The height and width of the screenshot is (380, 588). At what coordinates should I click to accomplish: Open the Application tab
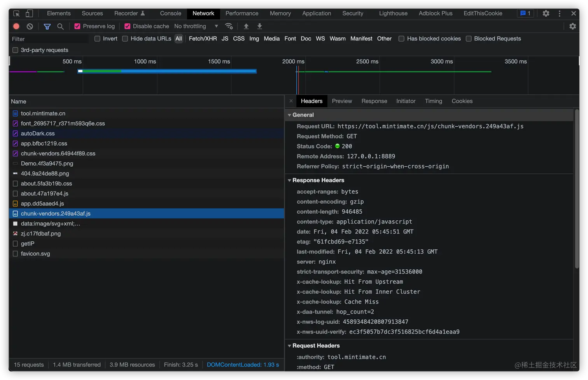tap(317, 14)
